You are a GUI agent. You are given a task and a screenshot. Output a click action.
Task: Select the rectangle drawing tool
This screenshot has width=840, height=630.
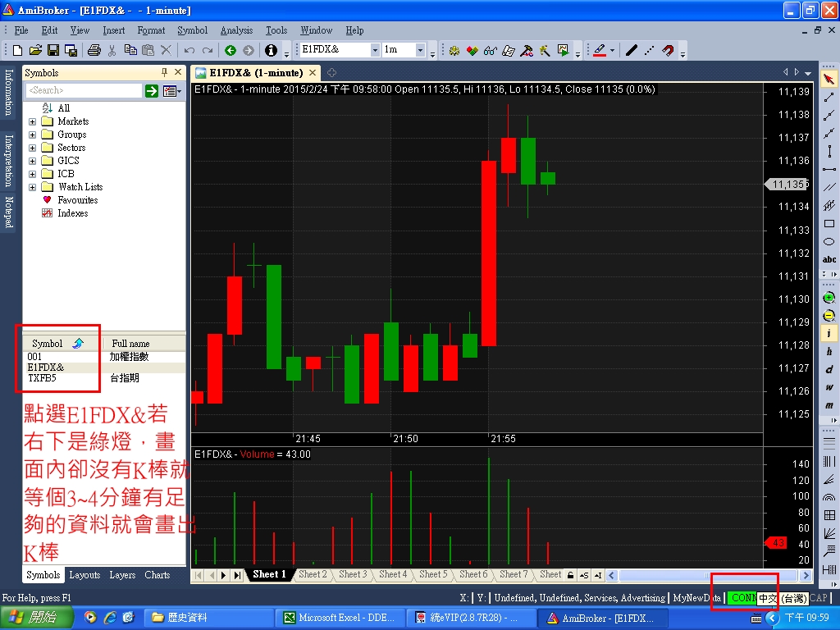pos(829,224)
